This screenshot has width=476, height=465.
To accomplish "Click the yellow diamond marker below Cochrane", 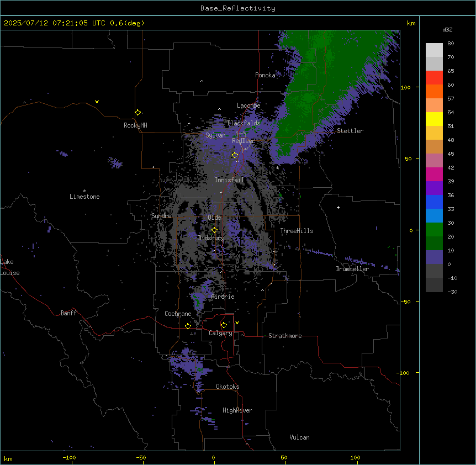I will pyautogui.click(x=188, y=326).
